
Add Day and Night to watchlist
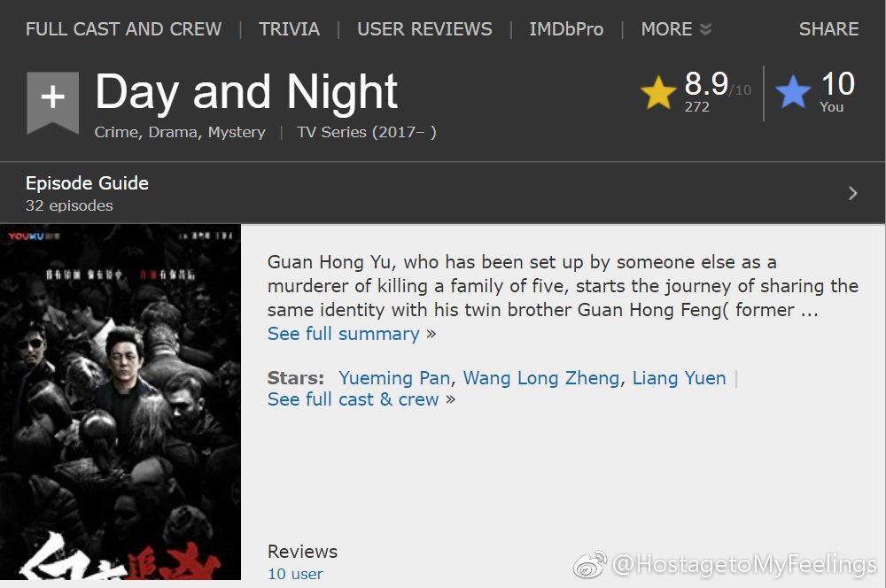[x=52, y=99]
